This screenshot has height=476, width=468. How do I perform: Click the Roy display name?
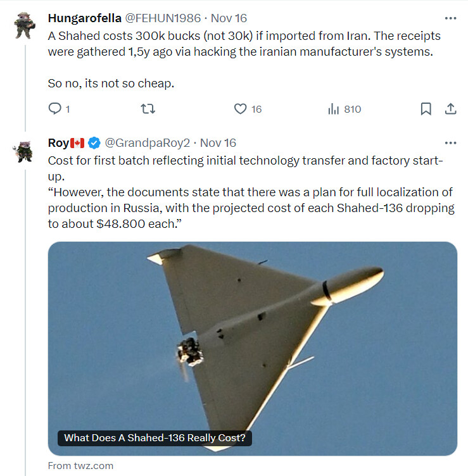[x=58, y=143]
